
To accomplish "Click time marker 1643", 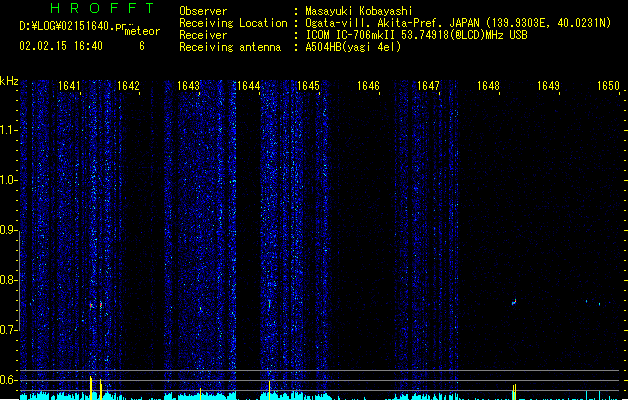I will point(189,86).
